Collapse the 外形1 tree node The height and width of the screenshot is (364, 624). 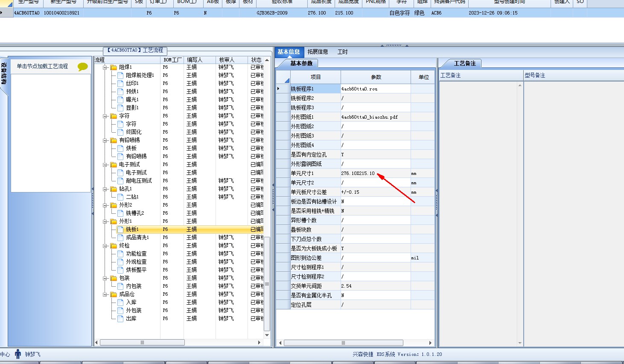click(x=105, y=221)
